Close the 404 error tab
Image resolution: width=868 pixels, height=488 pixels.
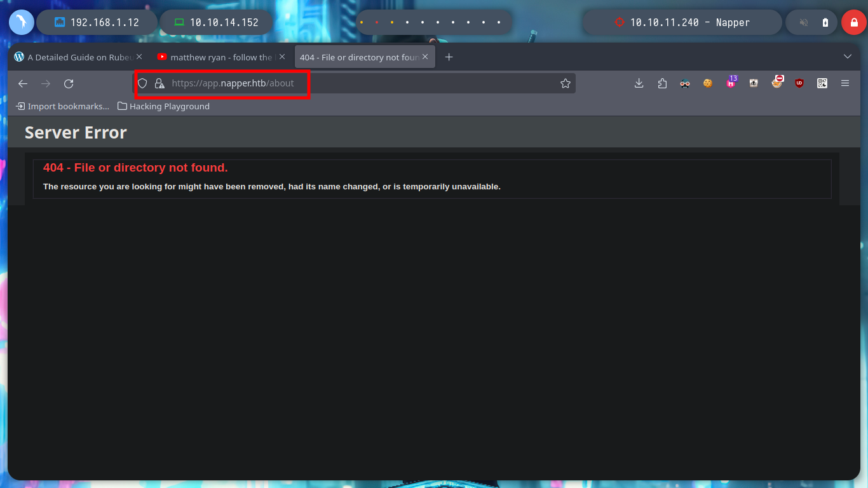(x=425, y=57)
